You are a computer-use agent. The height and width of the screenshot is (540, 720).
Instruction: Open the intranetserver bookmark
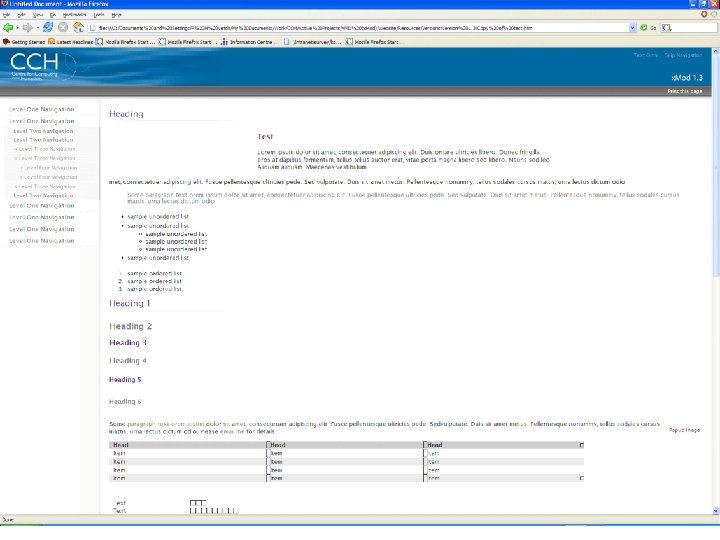[312, 42]
